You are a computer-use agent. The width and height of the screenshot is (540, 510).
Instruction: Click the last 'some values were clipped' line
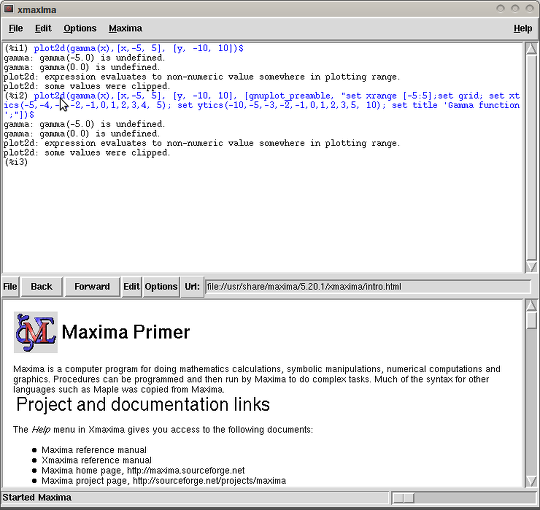pos(87,153)
